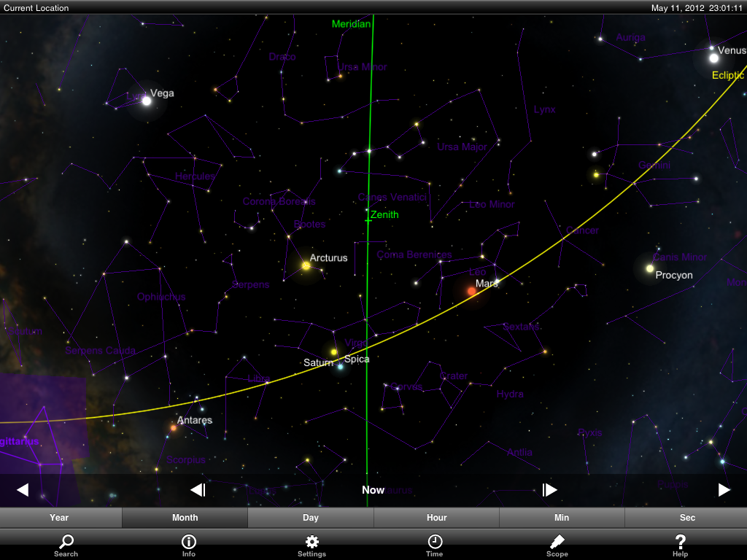747x560 pixels.
Task: Choose the Day time unit
Action: (311, 518)
